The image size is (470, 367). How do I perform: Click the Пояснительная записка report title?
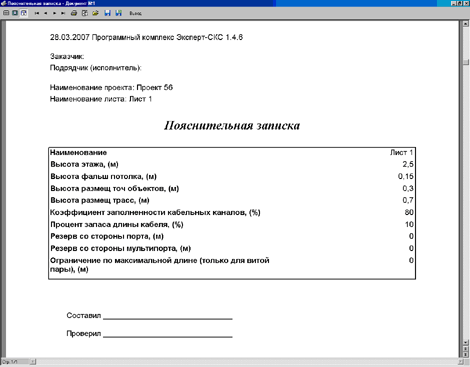(x=232, y=125)
